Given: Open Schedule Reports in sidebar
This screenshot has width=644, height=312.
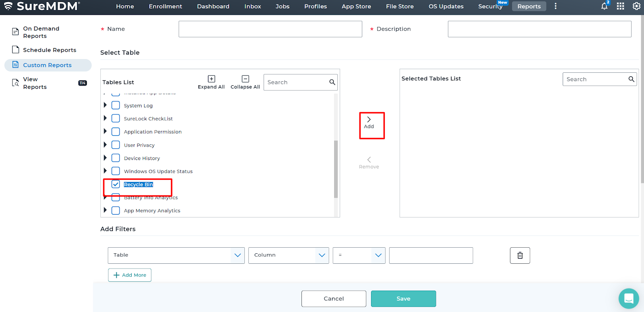Looking at the screenshot, I should (x=50, y=50).
